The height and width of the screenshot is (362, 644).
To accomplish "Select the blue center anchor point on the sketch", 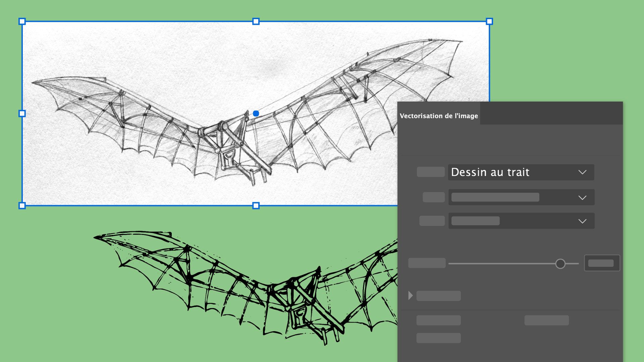I will pos(256,113).
